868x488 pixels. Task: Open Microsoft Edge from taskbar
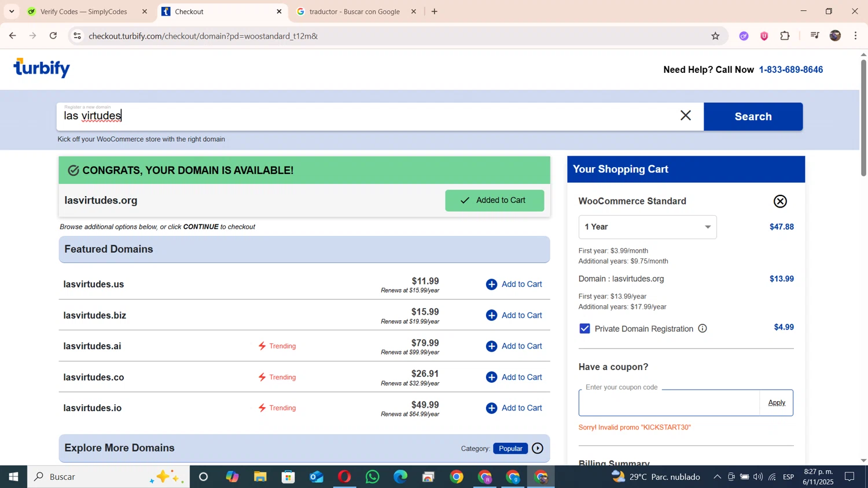click(x=400, y=477)
